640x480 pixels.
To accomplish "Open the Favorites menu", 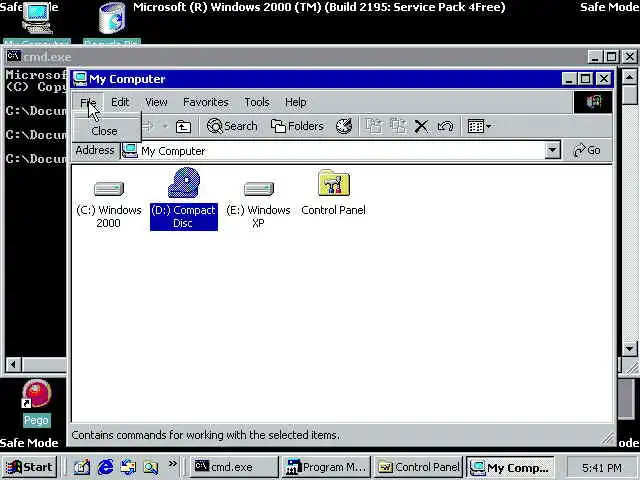I will tap(206, 102).
